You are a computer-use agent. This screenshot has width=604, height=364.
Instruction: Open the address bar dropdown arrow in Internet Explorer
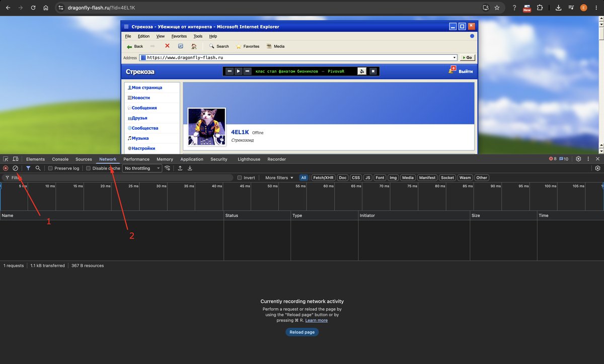tap(455, 58)
